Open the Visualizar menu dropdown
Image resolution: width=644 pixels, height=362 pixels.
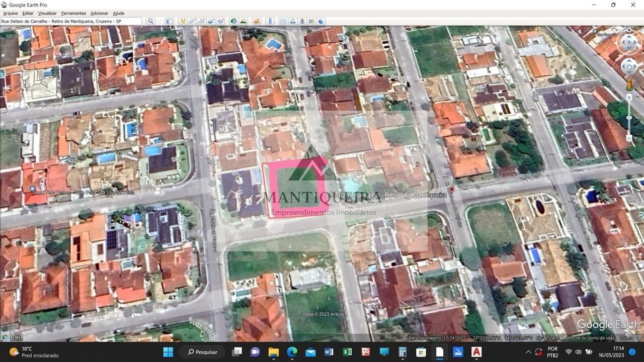click(47, 13)
